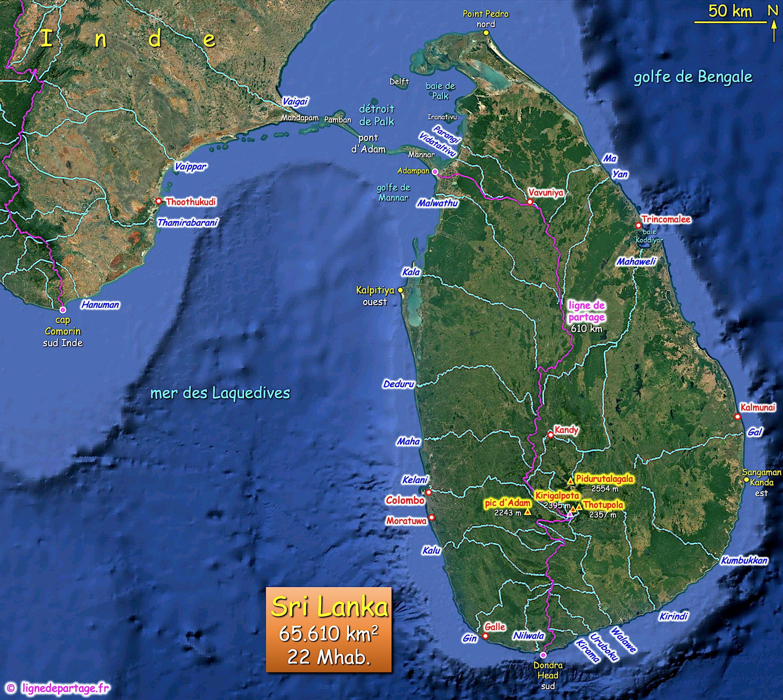The height and width of the screenshot is (700, 783).
Task: Click the Thoothukudi city marker
Action: [158, 201]
